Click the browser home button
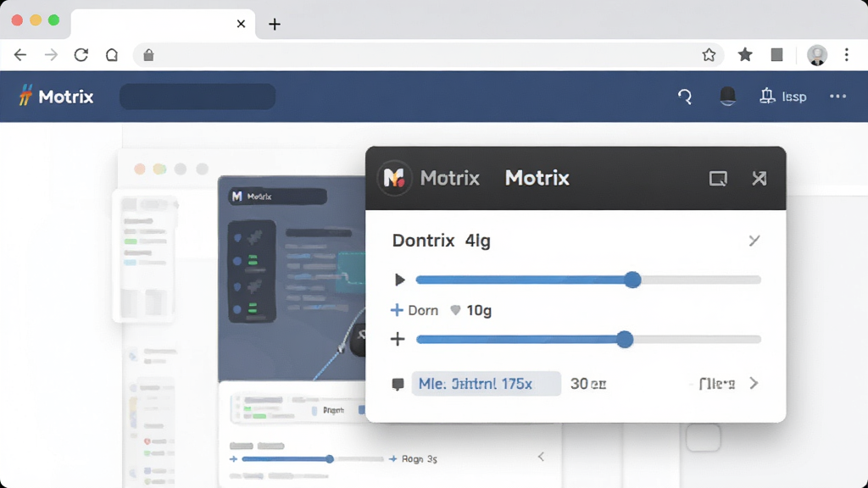This screenshot has width=868, height=488. pyautogui.click(x=112, y=55)
